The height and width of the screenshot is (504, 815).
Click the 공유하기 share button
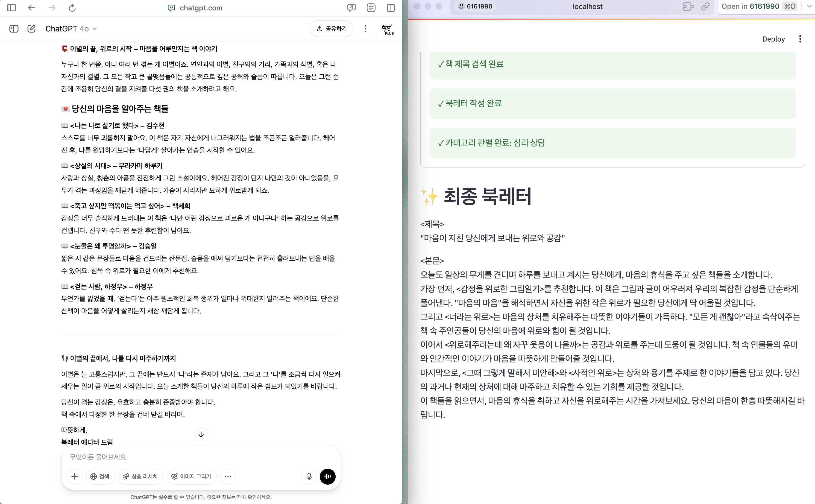pyautogui.click(x=331, y=29)
